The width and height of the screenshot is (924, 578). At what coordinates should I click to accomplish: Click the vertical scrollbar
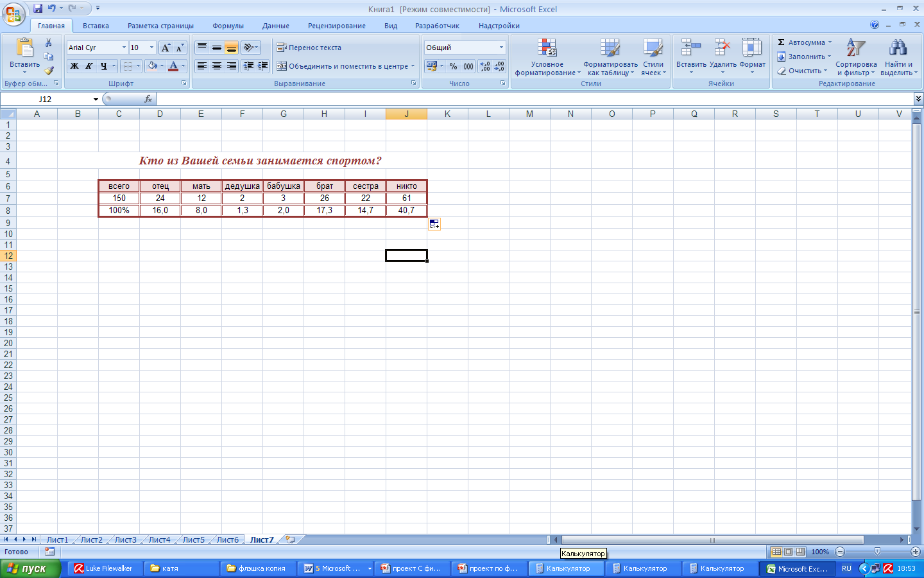click(918, 311)
